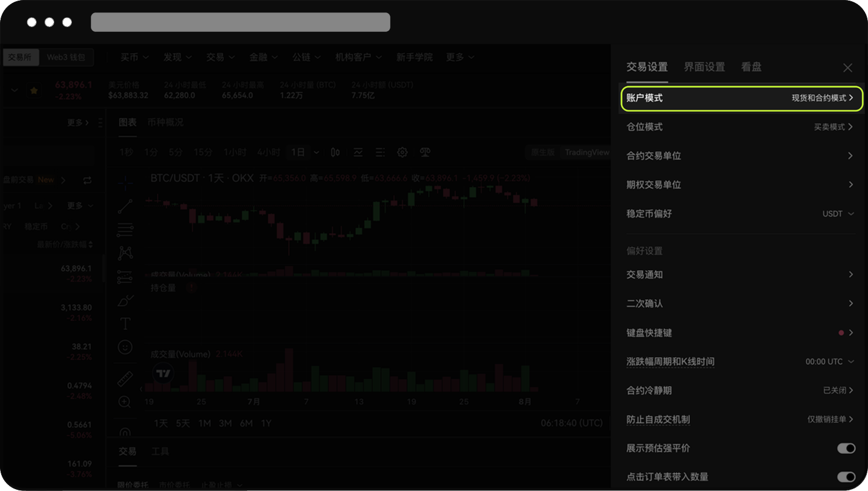Image resolution: width=868 pixels, height=491 pixels.
Task: Select the pattern drawing tool
Action: tap(125, 253)
